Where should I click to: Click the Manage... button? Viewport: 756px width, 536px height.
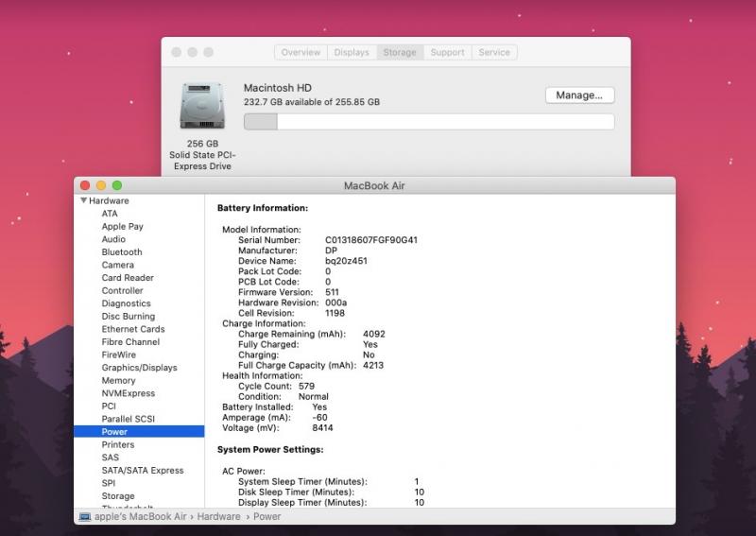579,95
